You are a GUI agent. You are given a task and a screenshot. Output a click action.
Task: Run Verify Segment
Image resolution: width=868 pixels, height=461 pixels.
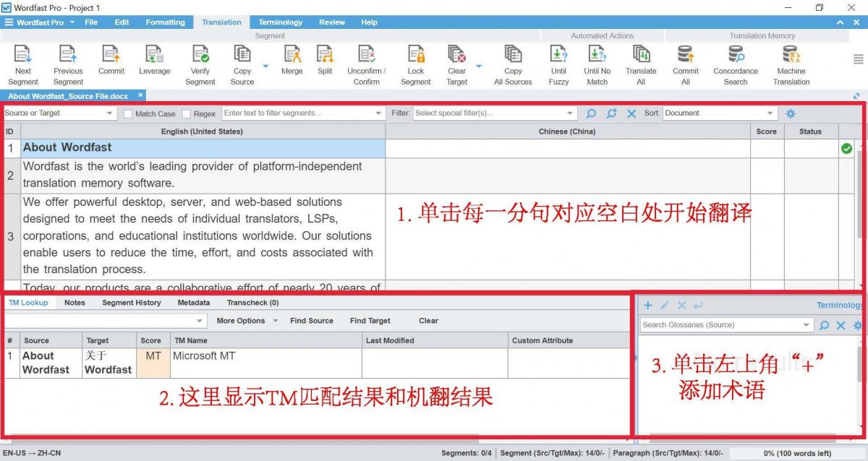point(200,65)
